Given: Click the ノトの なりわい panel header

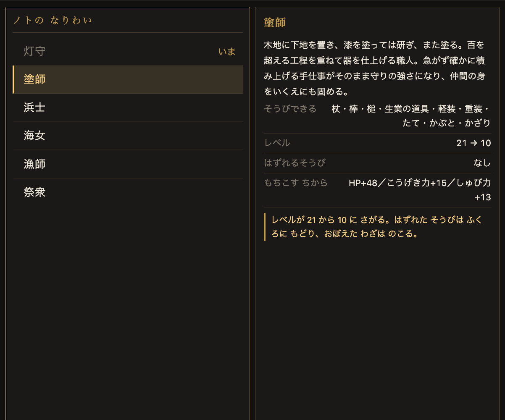Looking at the screenshot, I should pyautogui.click(x=53, y=20).
